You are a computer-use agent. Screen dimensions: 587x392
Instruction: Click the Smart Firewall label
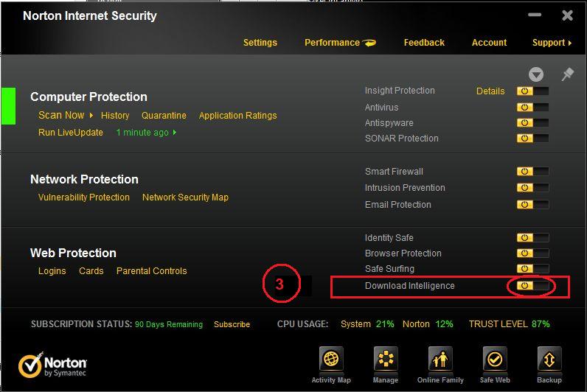[x=394, y=171]
